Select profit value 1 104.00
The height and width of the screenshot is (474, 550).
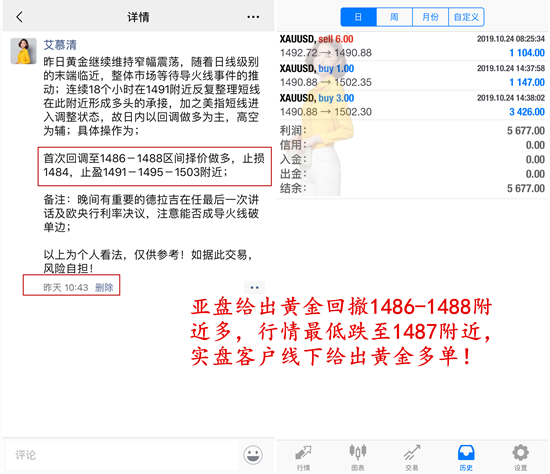pos(527,53)
